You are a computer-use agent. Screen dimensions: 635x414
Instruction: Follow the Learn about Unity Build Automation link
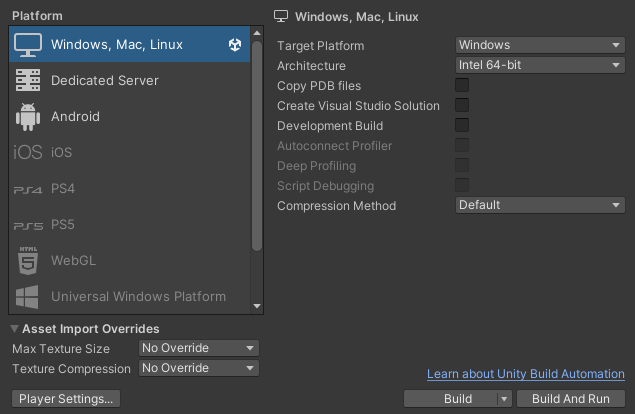point(526,373)
